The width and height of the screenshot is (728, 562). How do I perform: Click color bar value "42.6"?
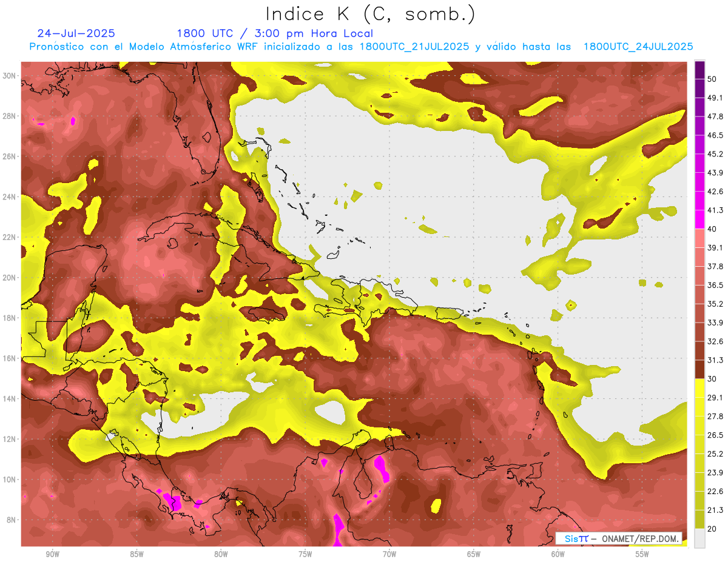[x=715, y=192]
